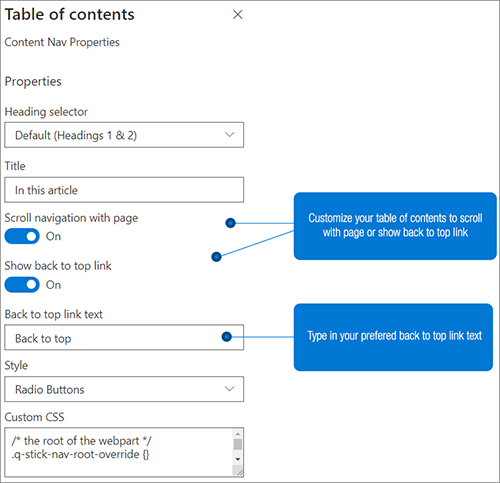Click the Content Nav Properties label
500x483 pixels.
62,42
